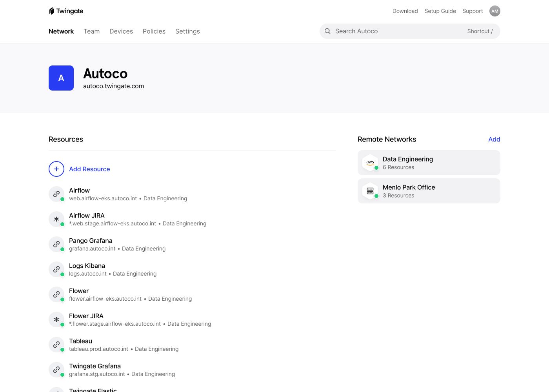Click the Resources section heading

(x=66, y=139)
